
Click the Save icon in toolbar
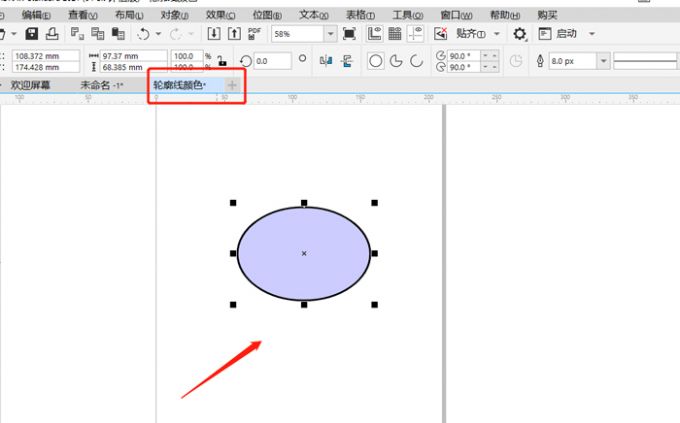coord(31,34)
